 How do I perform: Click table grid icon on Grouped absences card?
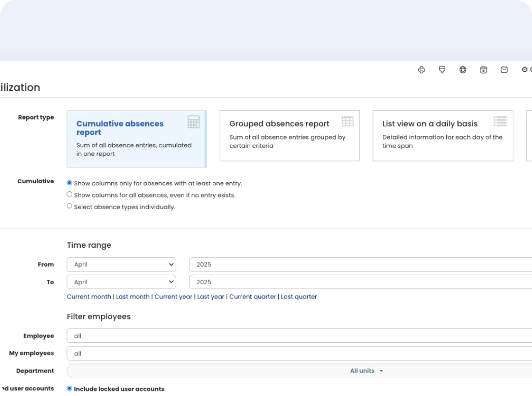347,121
